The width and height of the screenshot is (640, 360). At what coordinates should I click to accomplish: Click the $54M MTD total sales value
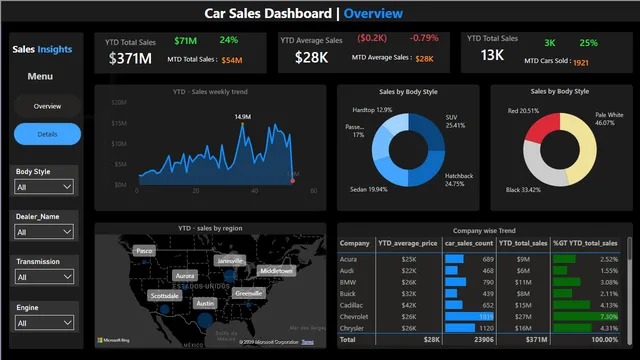coord(232,60)
